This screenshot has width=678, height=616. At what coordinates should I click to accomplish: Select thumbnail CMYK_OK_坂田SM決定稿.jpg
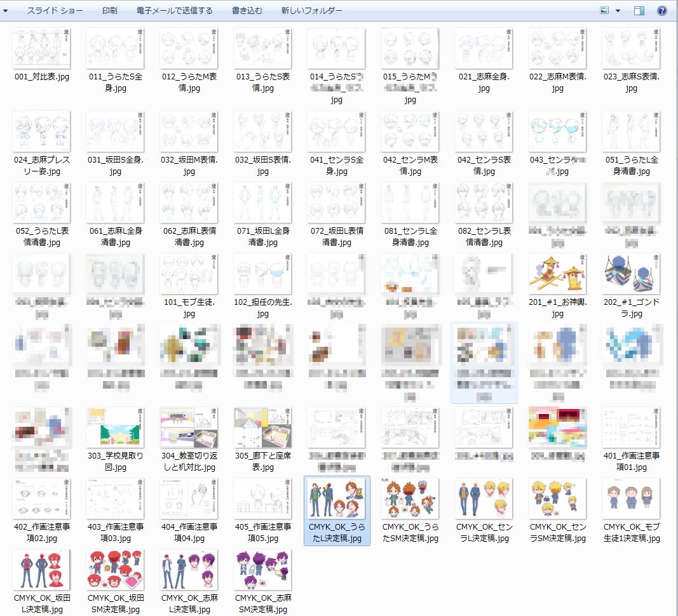(x=116, y=570)
